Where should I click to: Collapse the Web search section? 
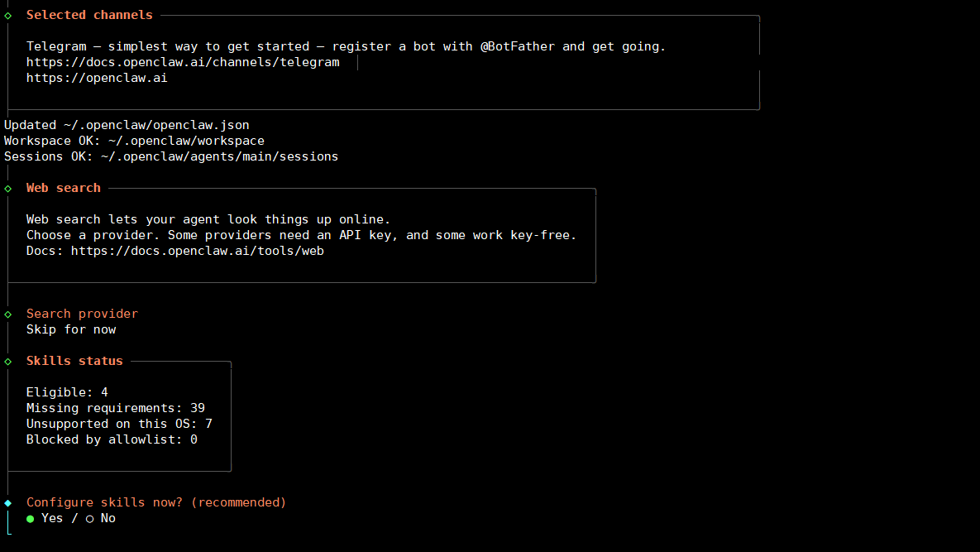[63, 188]
